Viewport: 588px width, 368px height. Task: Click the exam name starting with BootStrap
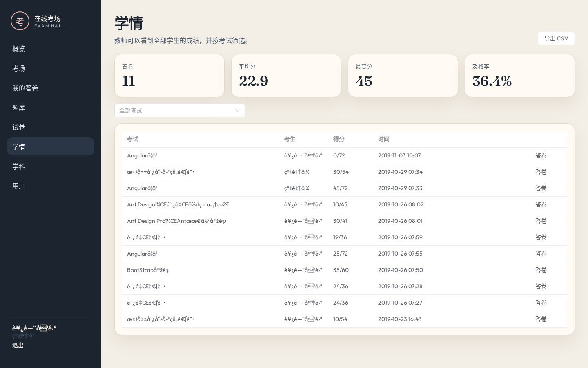(x=148, y=270)
